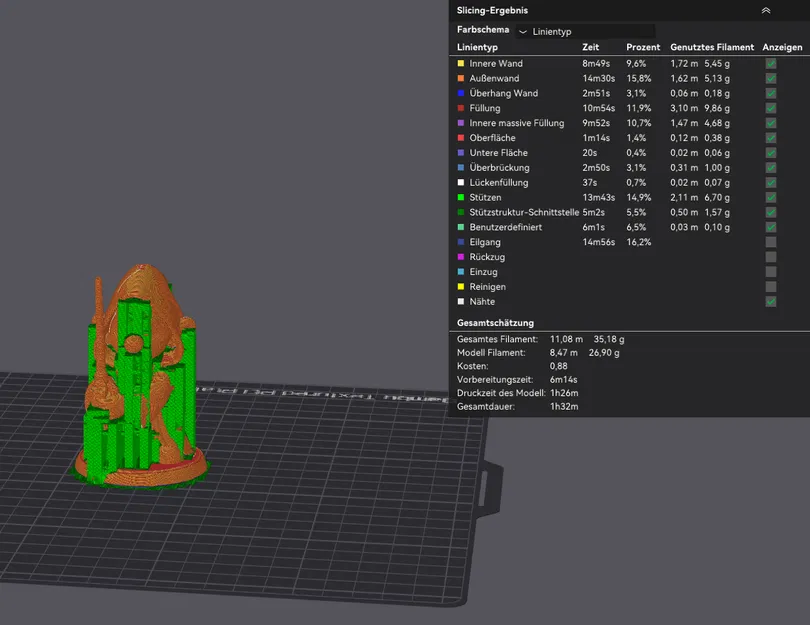Click the Oberfläche line type label

click(495, 138)
